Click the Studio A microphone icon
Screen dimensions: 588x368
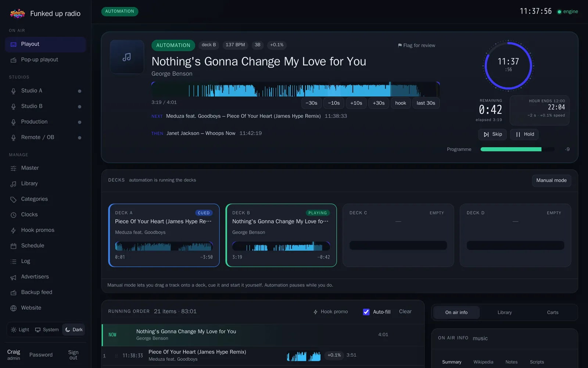click(14, 91)
